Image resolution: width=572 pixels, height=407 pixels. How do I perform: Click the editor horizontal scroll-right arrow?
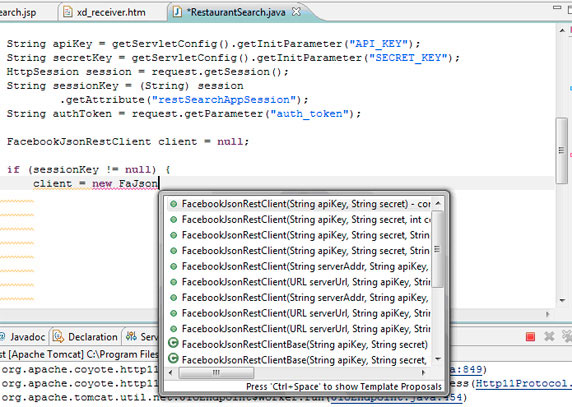pyautogui.click(x=547, y=314)
